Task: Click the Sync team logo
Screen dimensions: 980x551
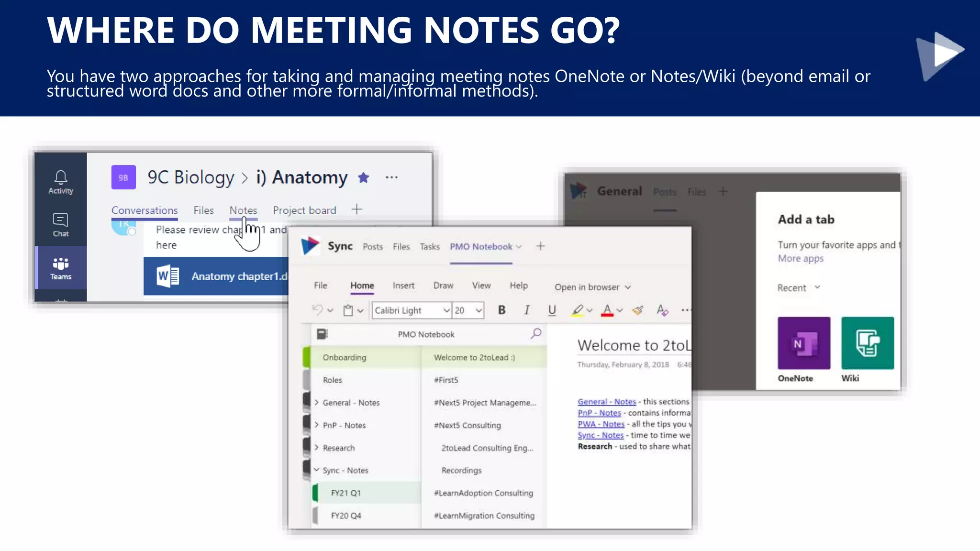Action: coord(310,246)
